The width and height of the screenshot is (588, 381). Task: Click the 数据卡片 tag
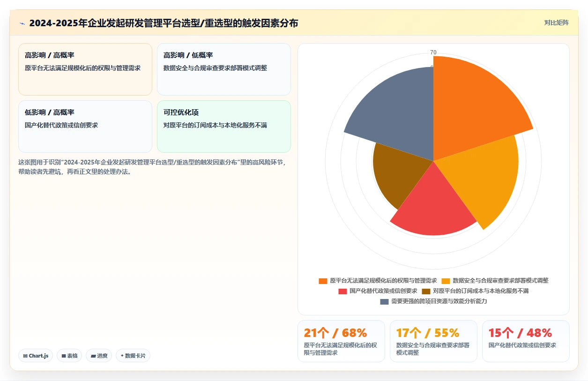pyautogui.click(x=133, y=356)
